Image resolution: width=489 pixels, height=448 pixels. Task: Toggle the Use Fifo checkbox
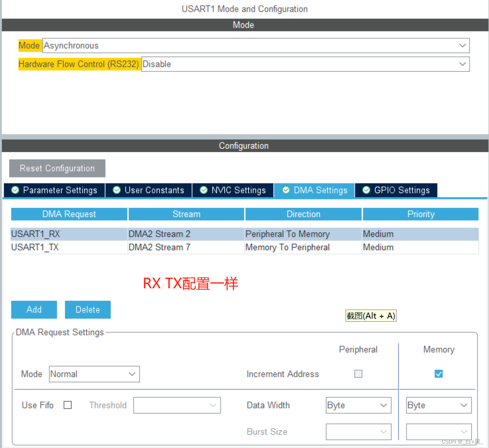[68, 405]
